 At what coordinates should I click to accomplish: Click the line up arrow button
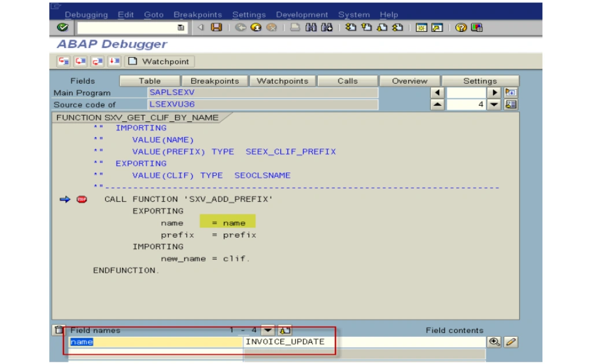[x=437, y=105]
